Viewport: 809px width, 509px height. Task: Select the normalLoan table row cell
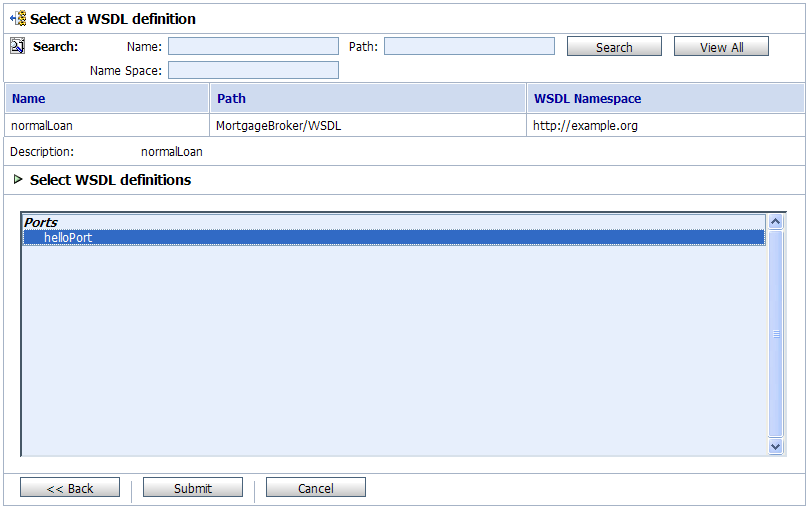[107, 125]
